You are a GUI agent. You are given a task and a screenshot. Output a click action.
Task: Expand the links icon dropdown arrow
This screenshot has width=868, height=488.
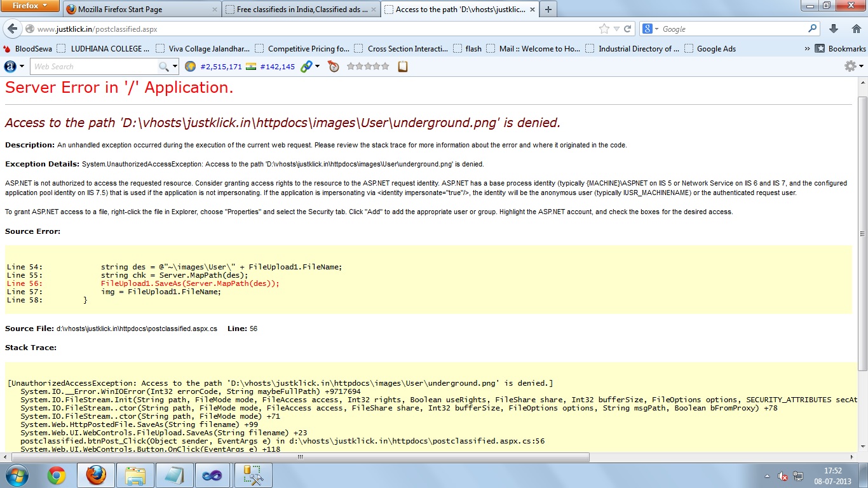[317, 66]
